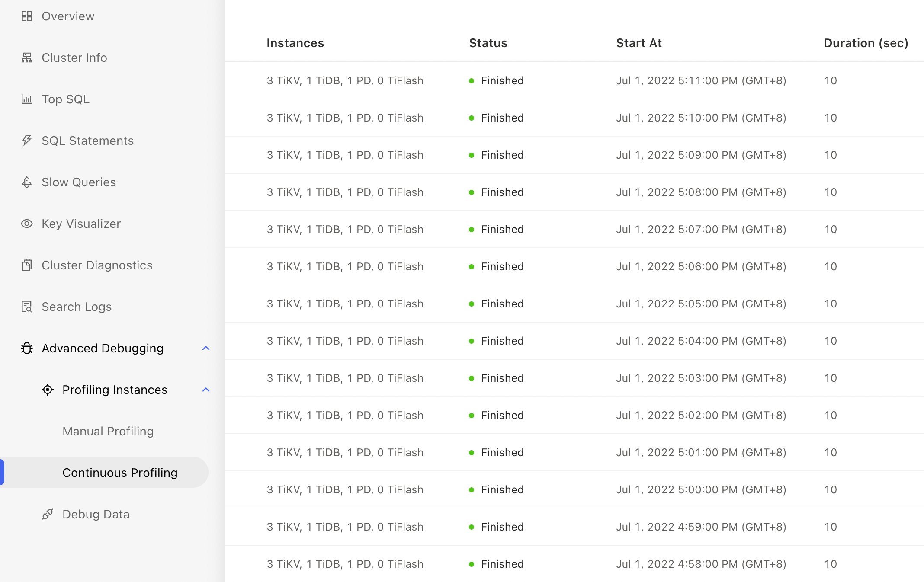The height and width of the screenshot is (582, 924).
Task: Click the Search Logs file icon
Action: pyautogui.click(x=27, y=307)
